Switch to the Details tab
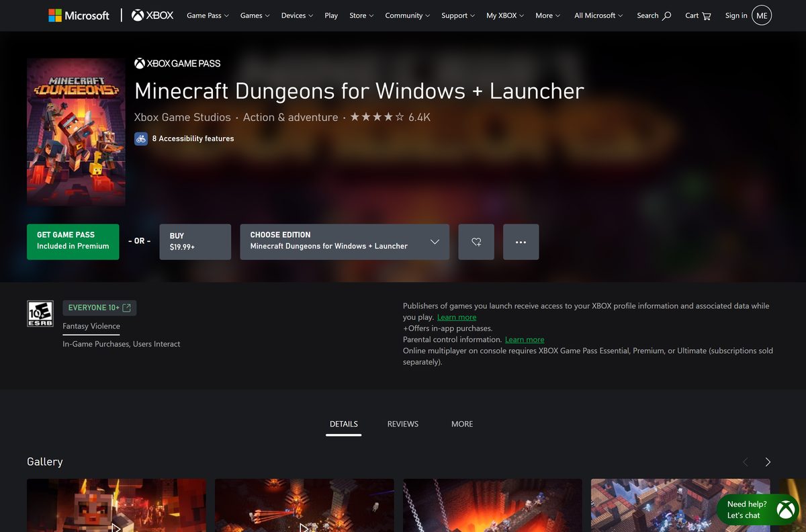Viewport: 806px width, 532px height. click(x=344, y=424)
